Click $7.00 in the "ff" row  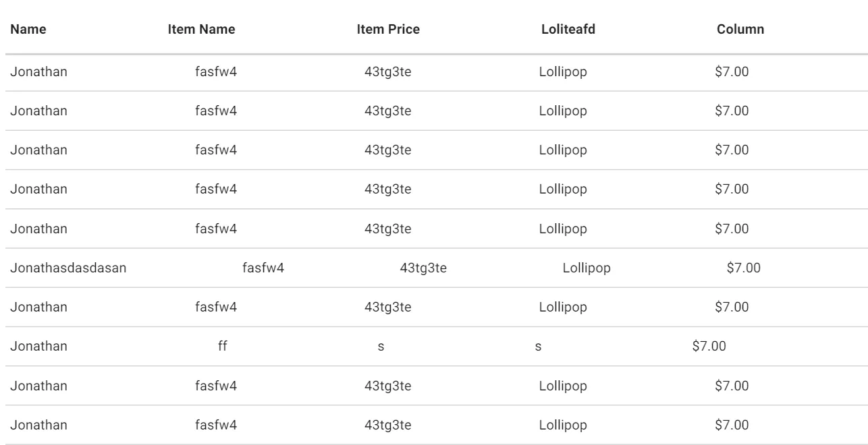click(709, 347)
